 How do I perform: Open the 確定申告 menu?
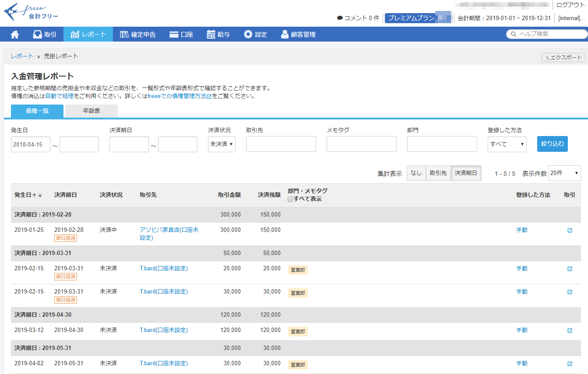point(137,34)
